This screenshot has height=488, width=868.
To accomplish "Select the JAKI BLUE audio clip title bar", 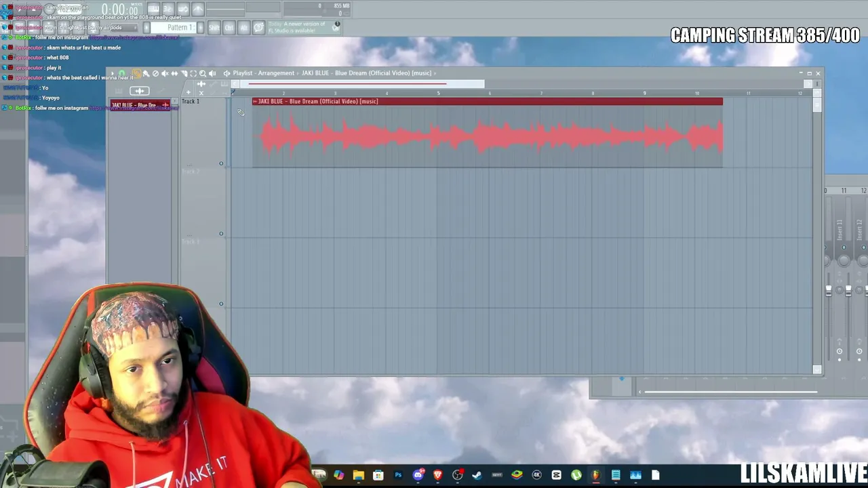I will [487, 102].
